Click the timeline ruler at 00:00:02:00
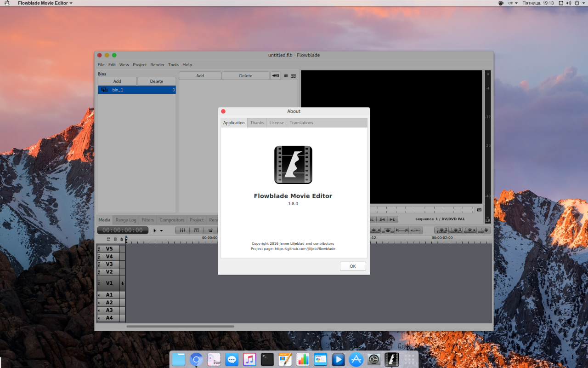Screen dimensions: 588x368 tap(442, 238)
